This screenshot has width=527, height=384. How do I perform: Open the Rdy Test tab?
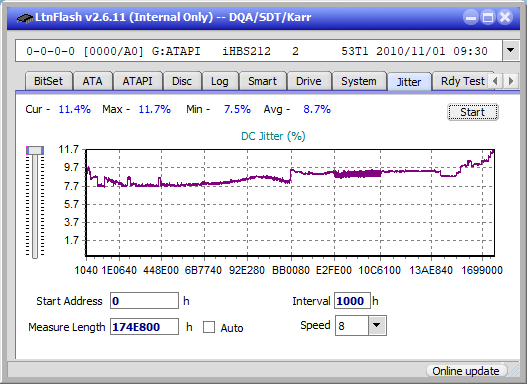tap(462, 81)
